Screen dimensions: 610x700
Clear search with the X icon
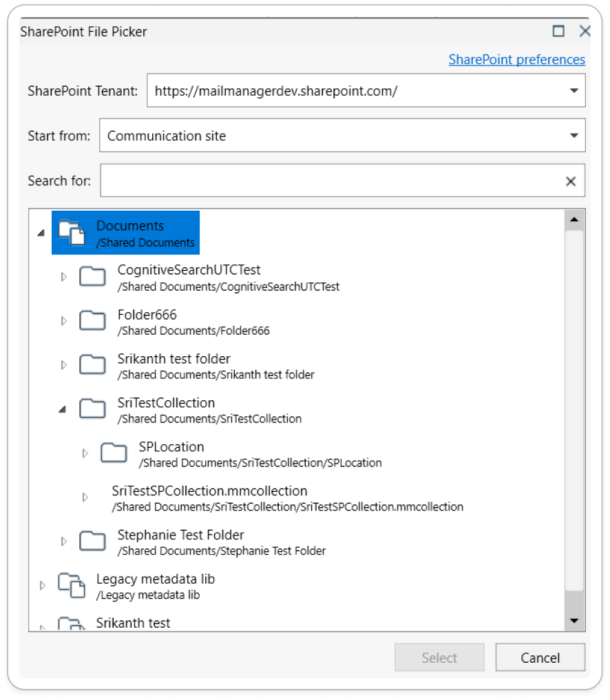point(571,181)
